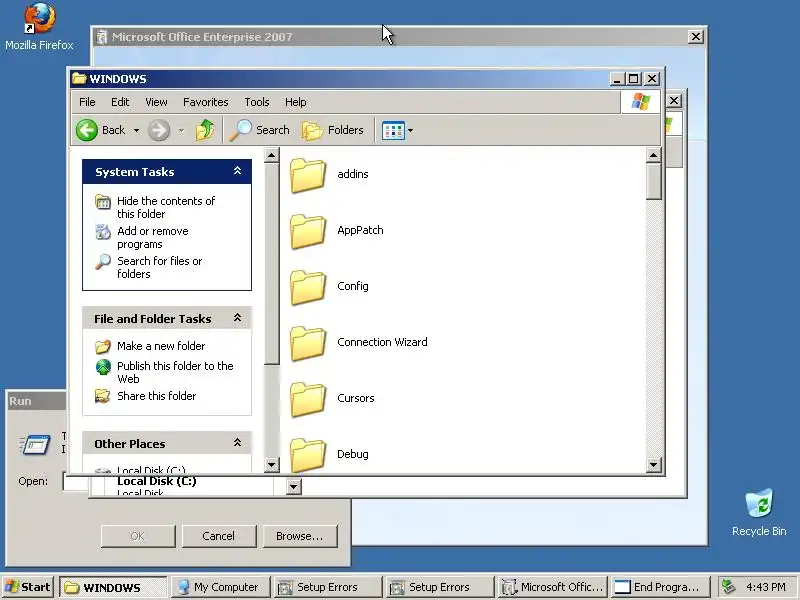Click Publish this folder to the Web
This screenshot has width=800, height=600.
point(175,372)
